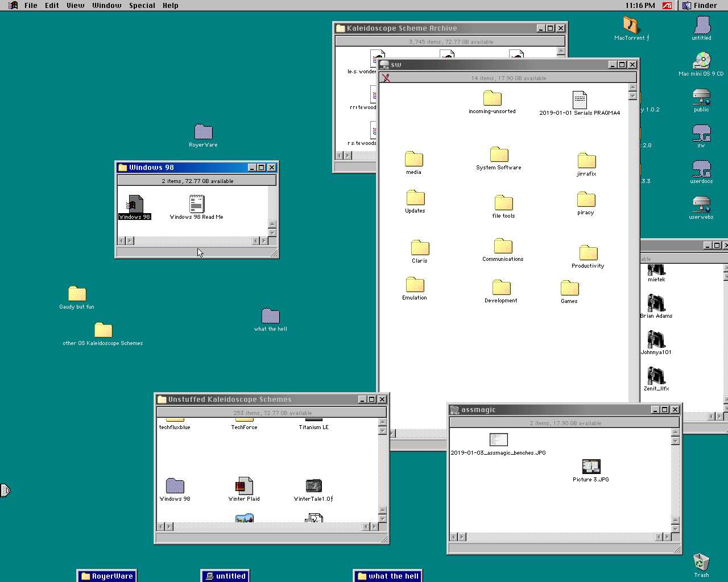Expand the RoyerWare pop-up window tab
This screenshot has height=582, width=728.
click(107, 576)
